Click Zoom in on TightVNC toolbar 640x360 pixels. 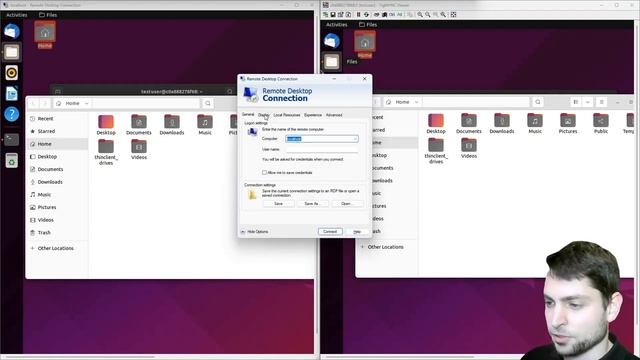coord(420,15)
